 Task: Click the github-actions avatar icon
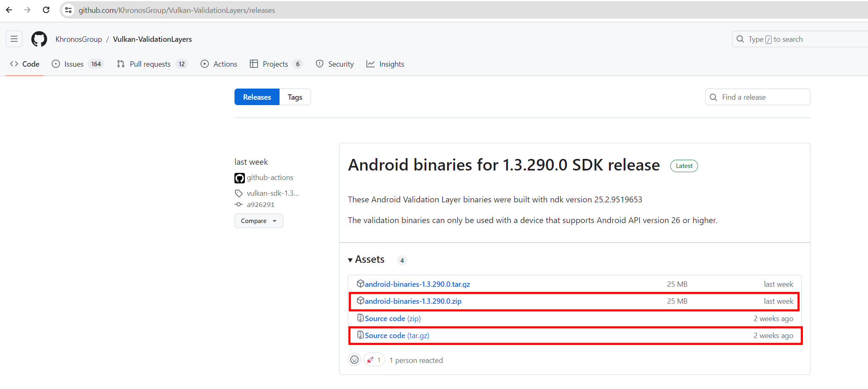[x=239, y=178]
